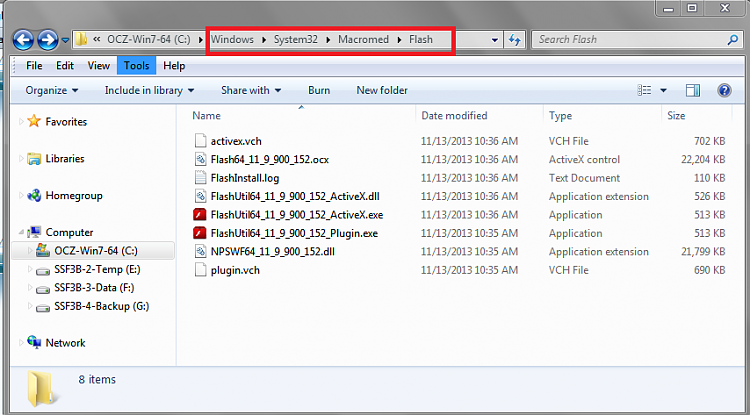Select the plugin.vch file
750x415 pixels.
pyautogui.click(x=235, y=270)
